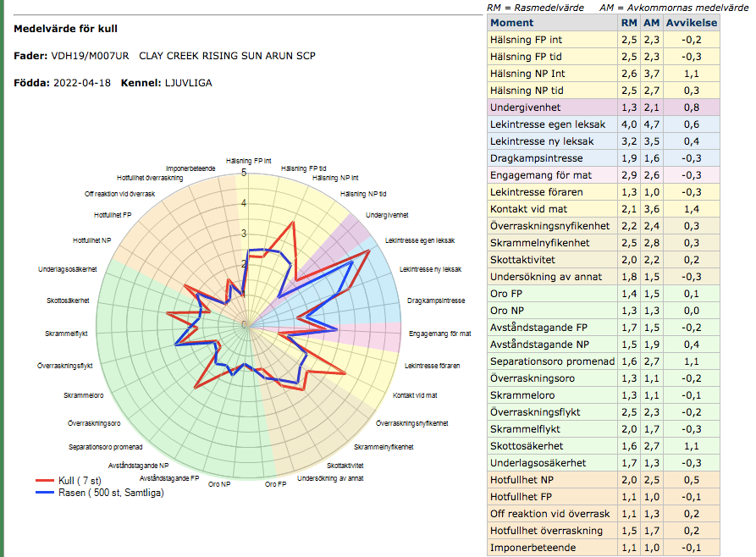Click the Kontakt vid mat deviation value 1,4

pyautogui.click(x=690, y=209)
